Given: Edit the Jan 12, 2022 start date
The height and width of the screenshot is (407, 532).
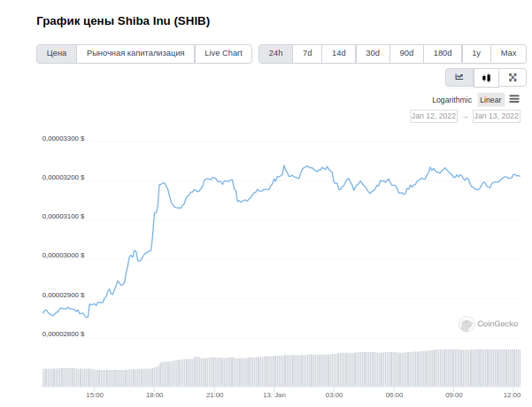Looking at the screenshot, I should (434, 116).
